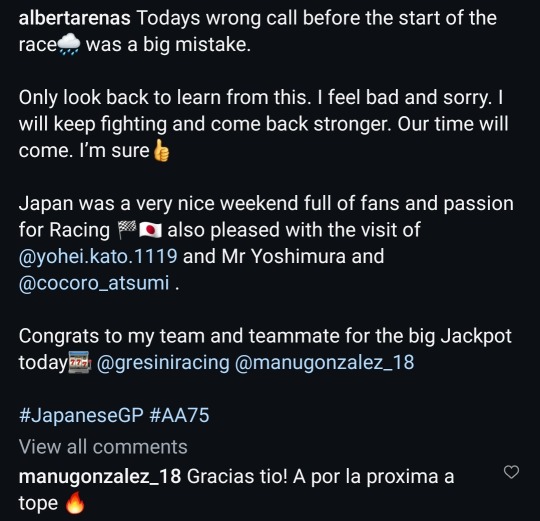Tap the Japan flag emoji
The width and height of the screenshot is (540, 521).
point(150,230)
